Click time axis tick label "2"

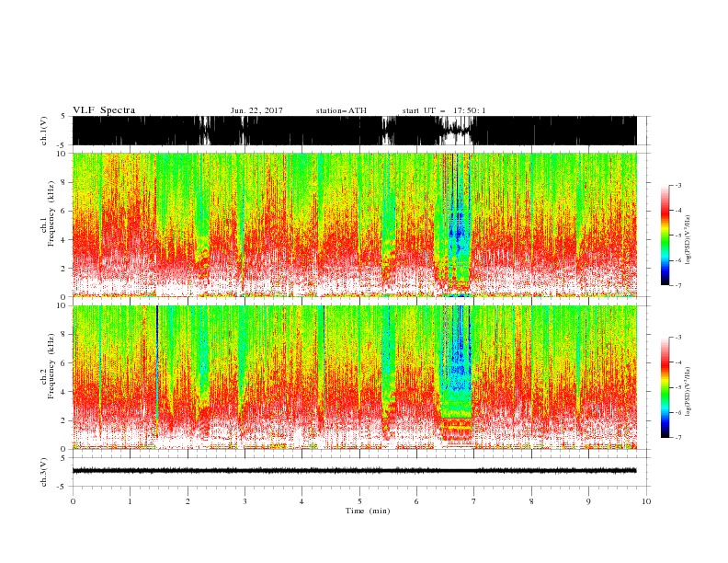point(188,501)
